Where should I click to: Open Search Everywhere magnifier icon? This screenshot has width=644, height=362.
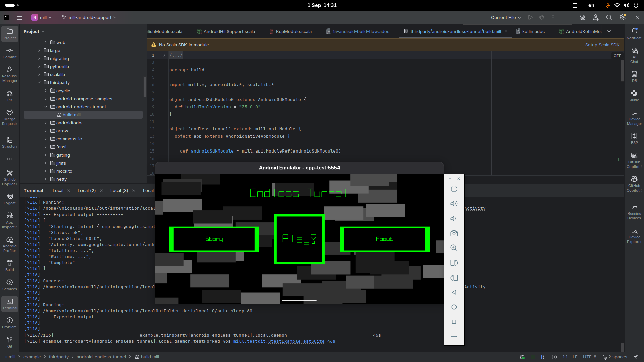(x=609, y=17)
